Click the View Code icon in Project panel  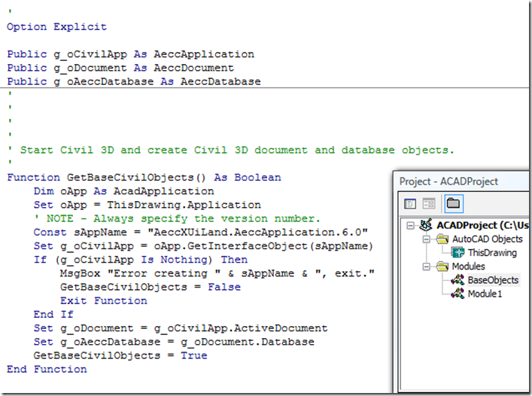tap(410, 204)
